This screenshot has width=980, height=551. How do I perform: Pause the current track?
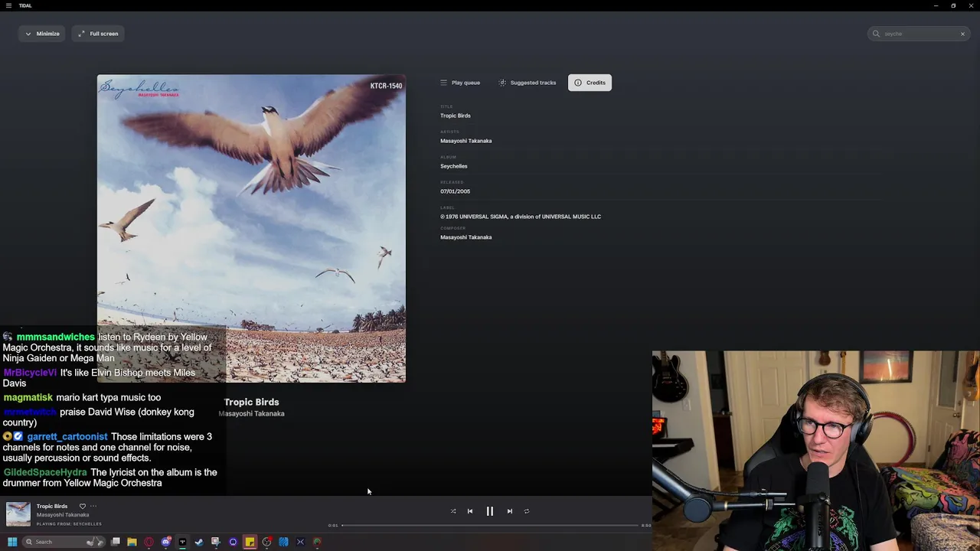click(x=490, y=511)
